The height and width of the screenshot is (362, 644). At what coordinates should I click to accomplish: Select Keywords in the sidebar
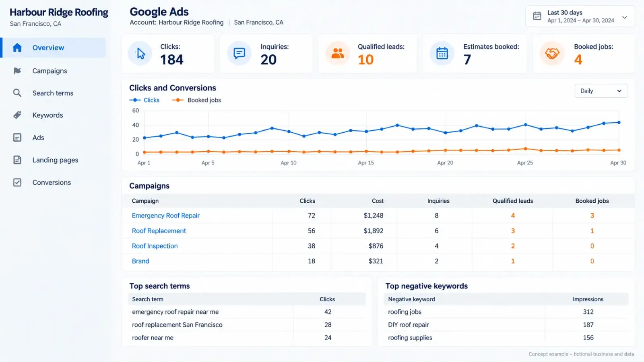(47, 115)
